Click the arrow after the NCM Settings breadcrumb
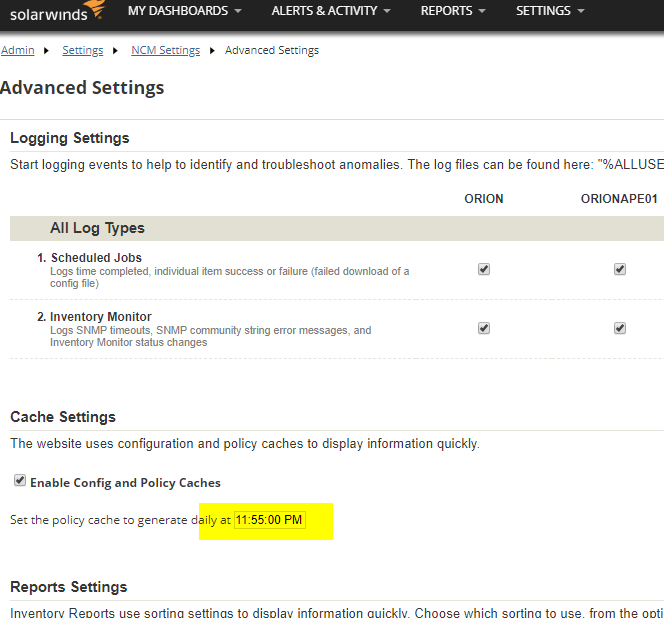This screenshot has width=664, height=618. click(x=212, y=51)
